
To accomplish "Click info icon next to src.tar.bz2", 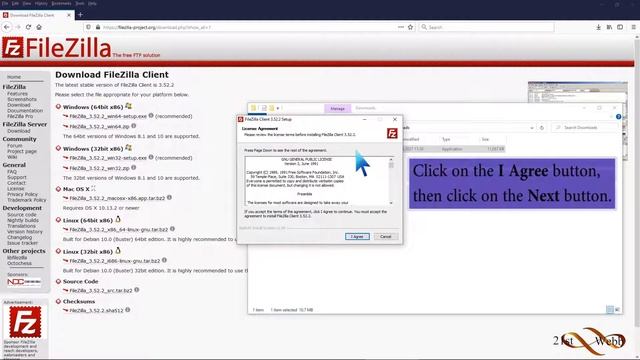I will click(137, 290).
